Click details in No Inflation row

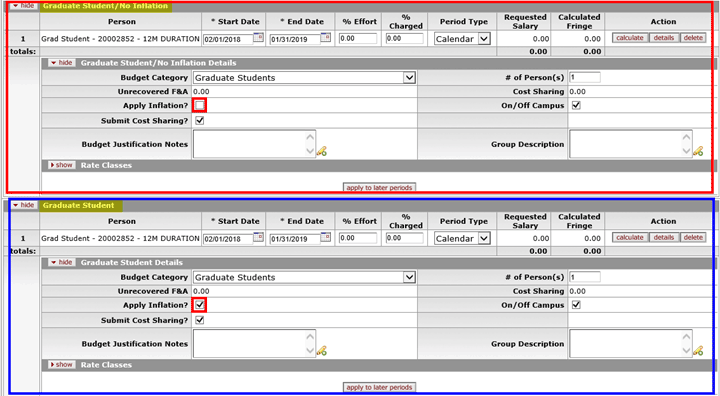[x=664, y=38]
